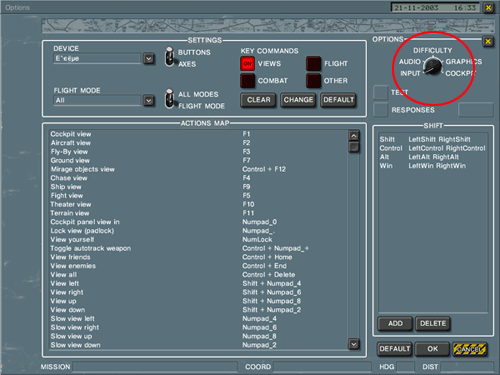Select 'Lock view (padlock)' action row

pyautogui.click(x=198, y=231)
